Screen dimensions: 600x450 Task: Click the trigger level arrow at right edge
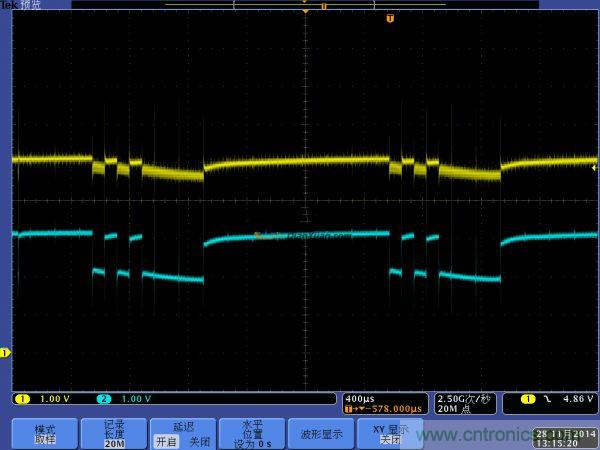tap(595, 158)
